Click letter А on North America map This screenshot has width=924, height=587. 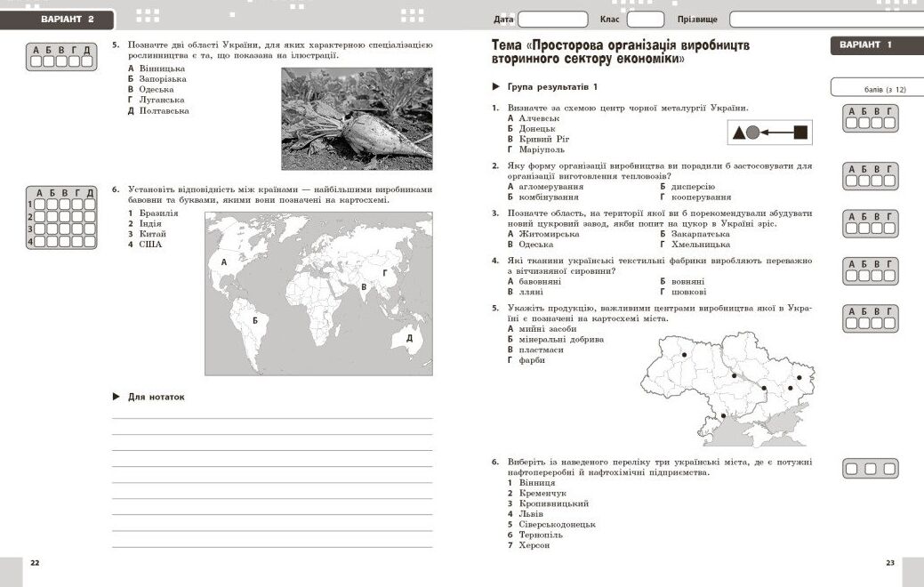click(224, 261)
